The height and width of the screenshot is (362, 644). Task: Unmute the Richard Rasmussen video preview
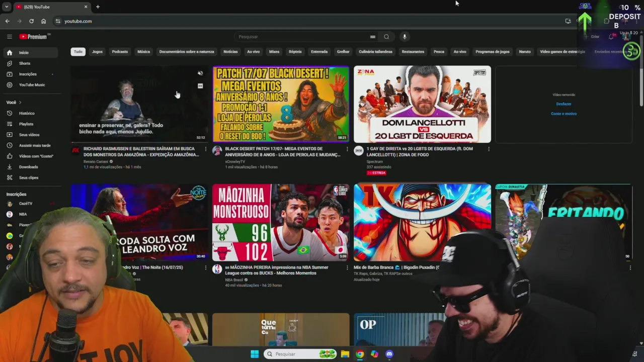tap(200, 73)
